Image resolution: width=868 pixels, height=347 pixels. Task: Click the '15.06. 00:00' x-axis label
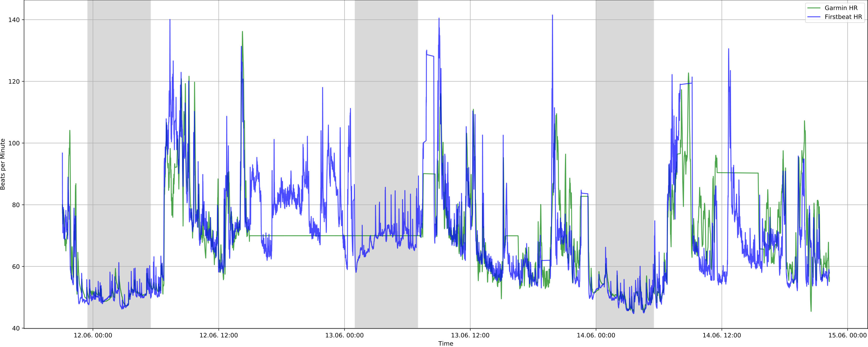click(847, 336)
